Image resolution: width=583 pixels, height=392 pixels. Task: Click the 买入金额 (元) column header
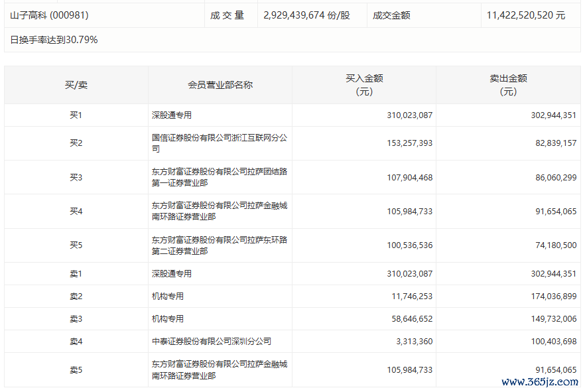tap(364, 85)
